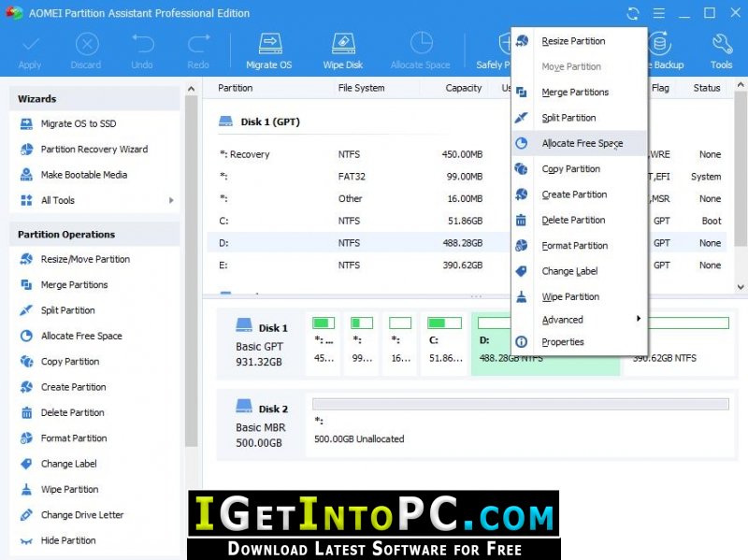The image size is (748, 560).
Task: Select the E: NTFS row in the partition list
Action: click(467, 266)
